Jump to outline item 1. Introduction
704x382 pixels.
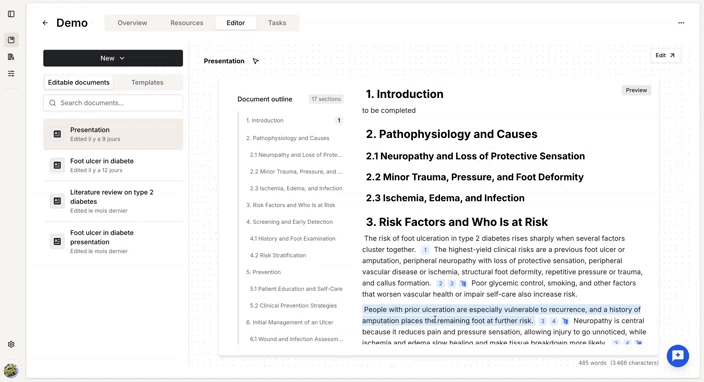(x=265, y=121)
